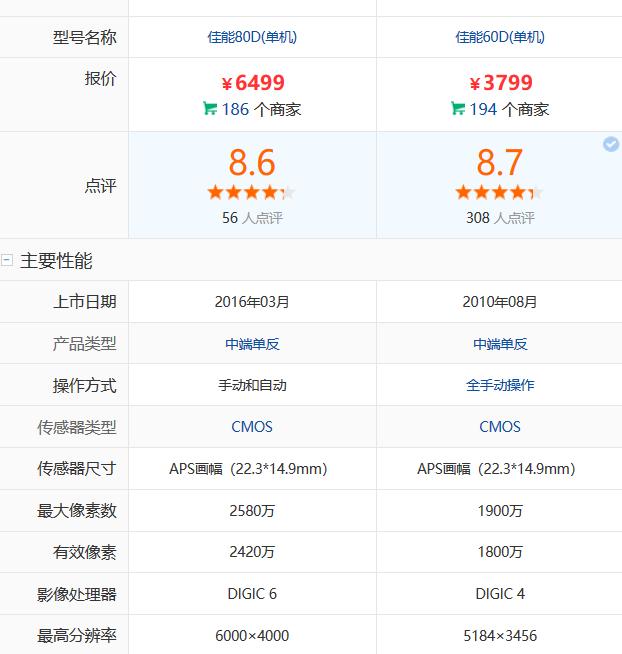622x654 pixels.
Task: Click the ¥3799 price for 佳能60D
Action: [501, 82]
